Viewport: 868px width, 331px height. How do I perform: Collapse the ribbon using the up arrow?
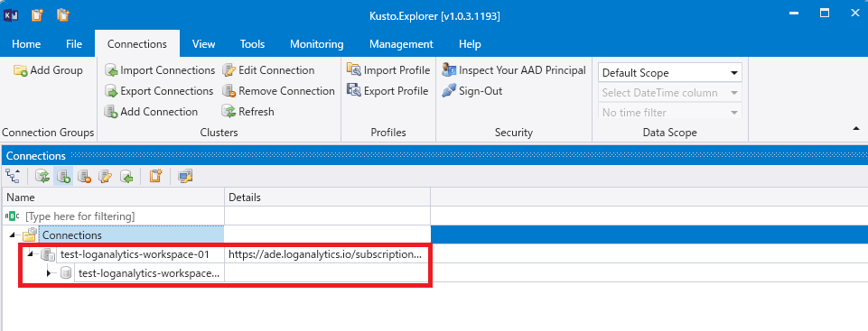pos(856,128)
